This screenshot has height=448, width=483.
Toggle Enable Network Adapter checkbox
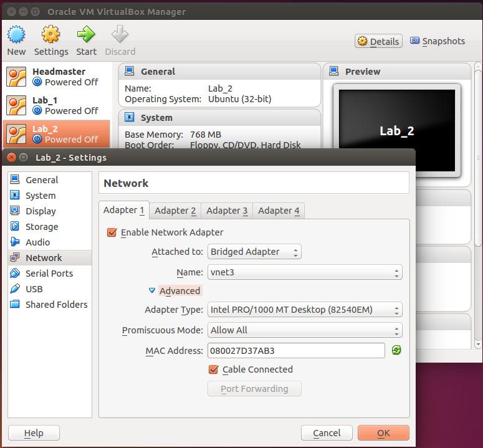(x=112, y=232)
